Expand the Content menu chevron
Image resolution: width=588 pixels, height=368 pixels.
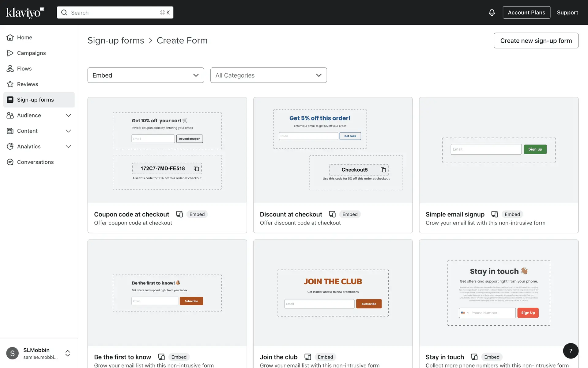(68, 131)
